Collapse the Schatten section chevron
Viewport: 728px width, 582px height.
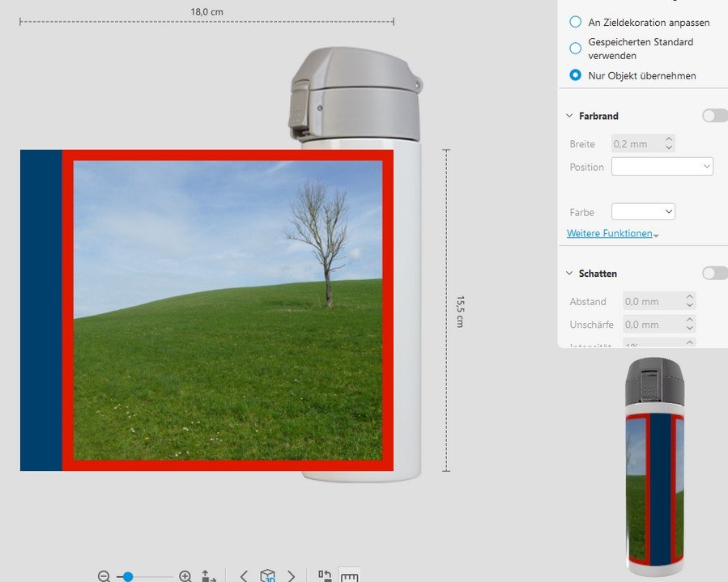pyautogui.click(x=569, y=274)
